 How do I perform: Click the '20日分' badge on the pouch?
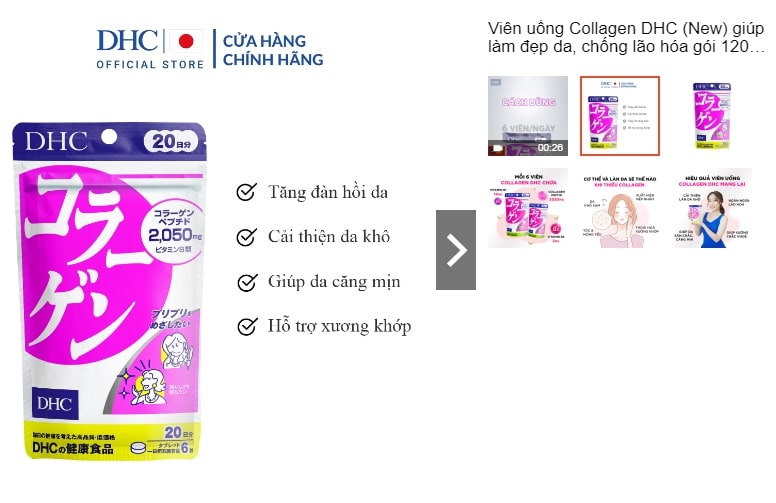point(171,142)
